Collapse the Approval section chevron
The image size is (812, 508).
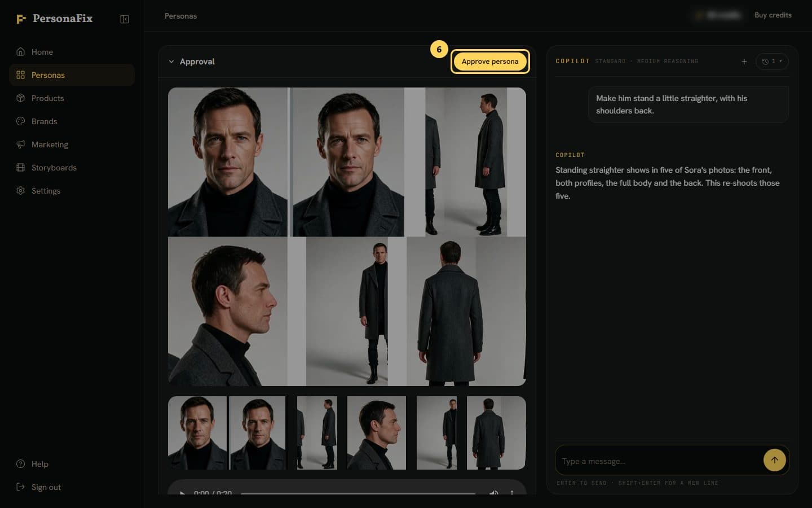click(x=171, y=62)
